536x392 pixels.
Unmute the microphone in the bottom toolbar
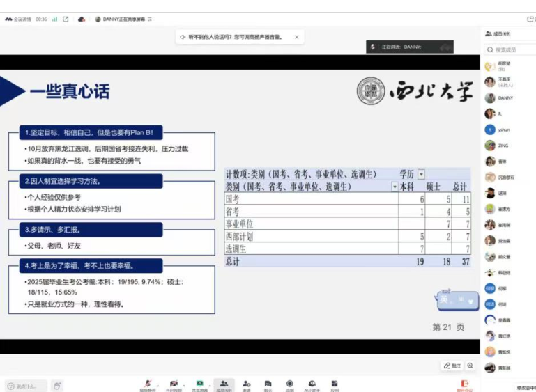point(147,384)
